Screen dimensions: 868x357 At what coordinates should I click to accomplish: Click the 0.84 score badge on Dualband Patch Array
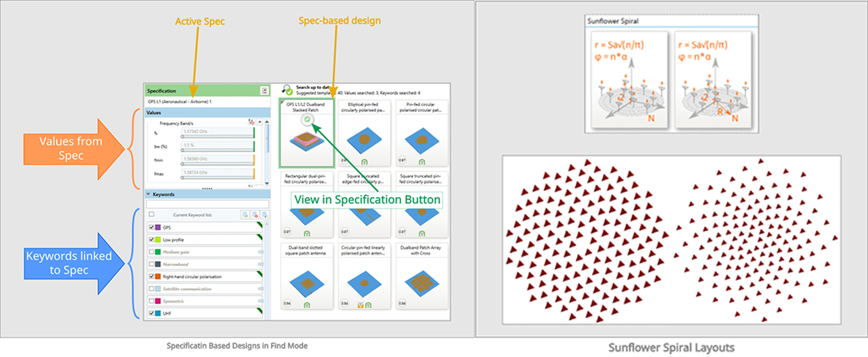(402, 303)
